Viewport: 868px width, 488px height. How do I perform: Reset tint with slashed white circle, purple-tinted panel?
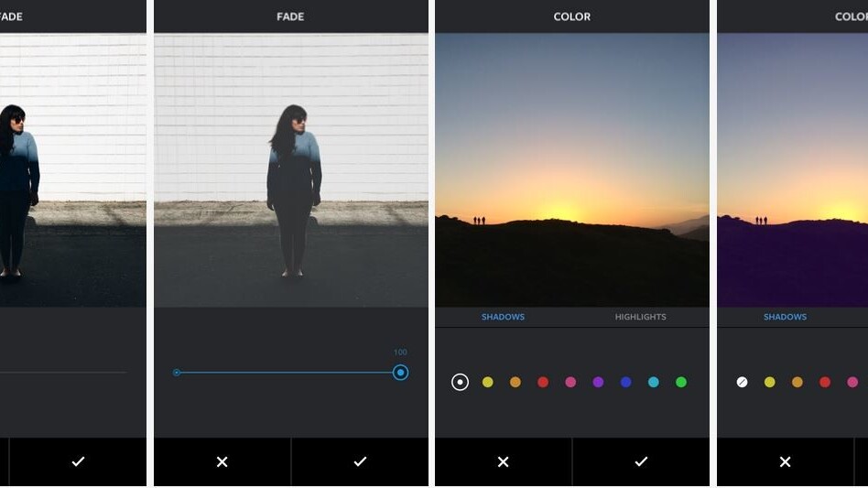point(743,382)
